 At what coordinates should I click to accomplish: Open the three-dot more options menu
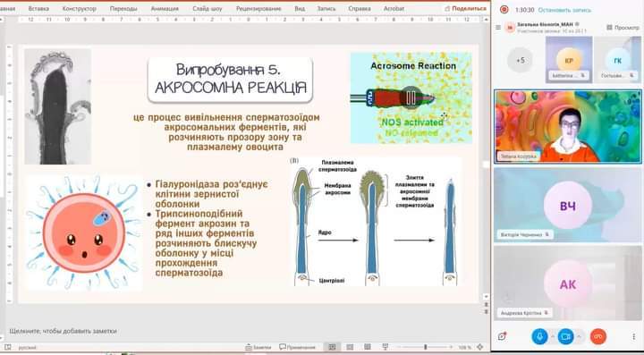[x=634, y=336]
